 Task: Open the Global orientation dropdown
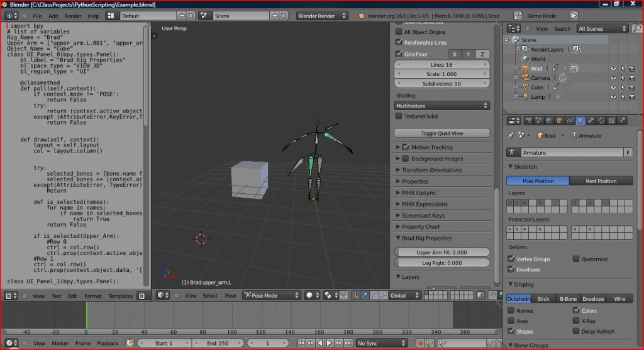(404, 295)
